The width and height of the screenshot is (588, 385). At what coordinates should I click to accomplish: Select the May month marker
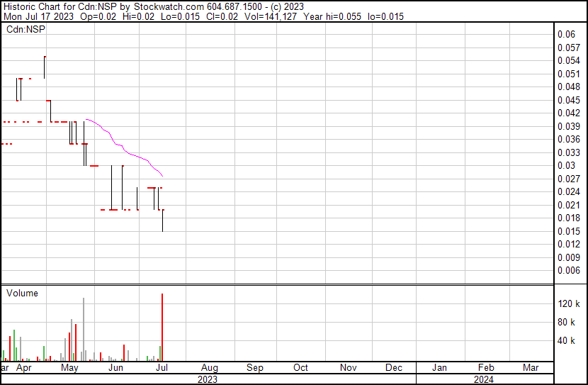point(69,368)
